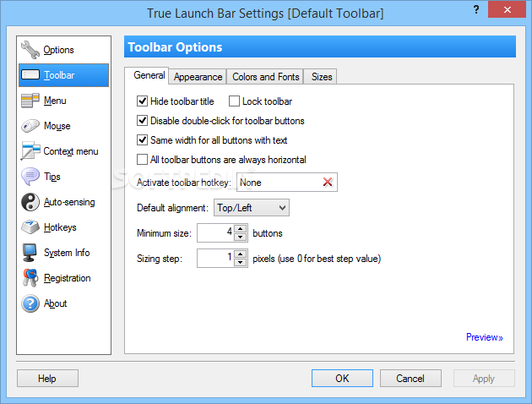Open the Tips settings page

(52, 177)
